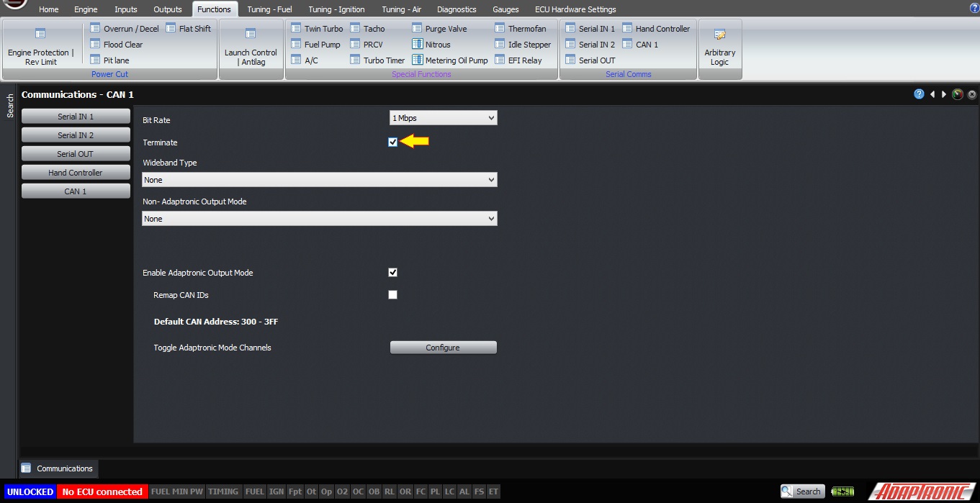Open Serial IN 2 in ribbon
Viewport: 980px width, 503px height.
coord(590,45)
